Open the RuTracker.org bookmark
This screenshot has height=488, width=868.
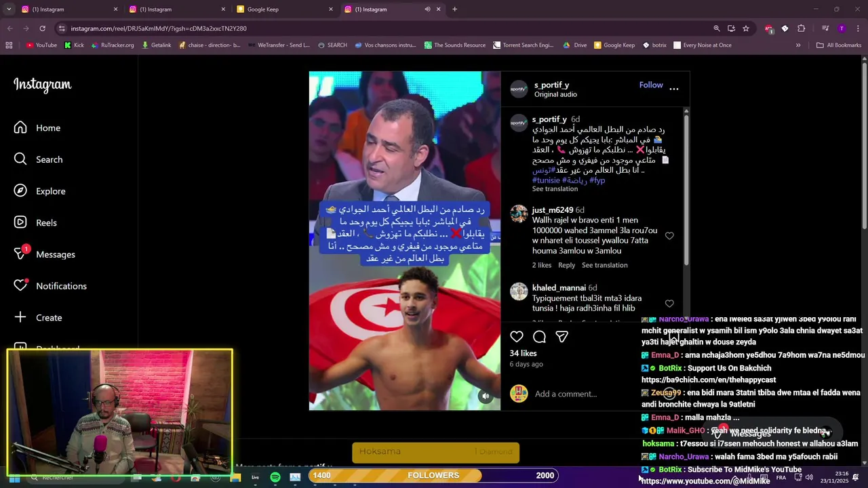[112, 45]
